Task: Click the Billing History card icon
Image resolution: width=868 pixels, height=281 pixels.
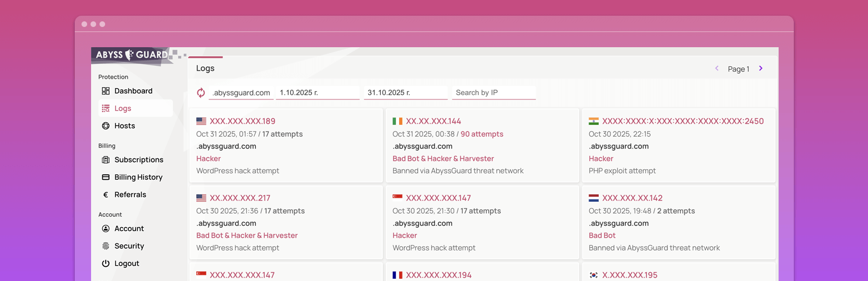Action: click(106, 177)
